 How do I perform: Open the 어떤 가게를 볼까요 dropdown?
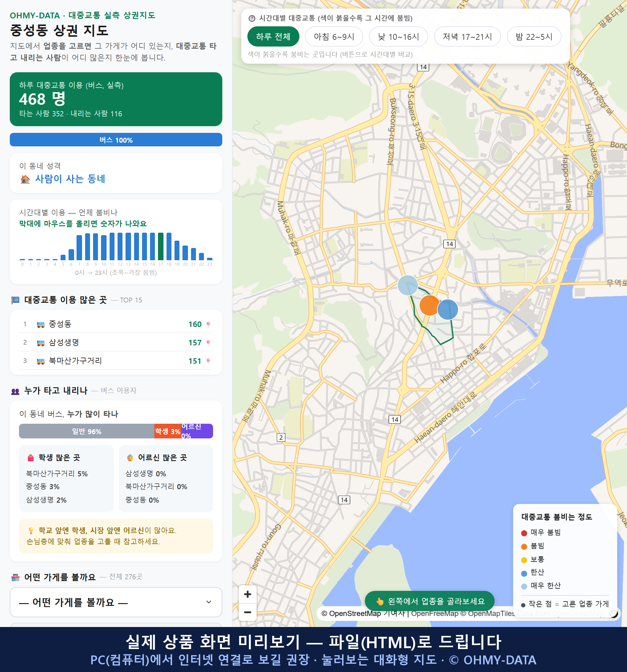click(x=116, y=602)
